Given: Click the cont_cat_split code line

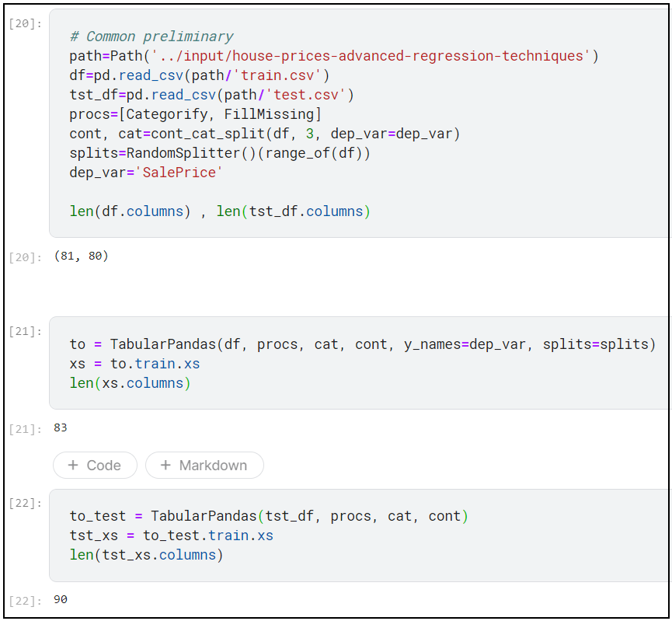Looking at the screenshot, I should (264, 134).
